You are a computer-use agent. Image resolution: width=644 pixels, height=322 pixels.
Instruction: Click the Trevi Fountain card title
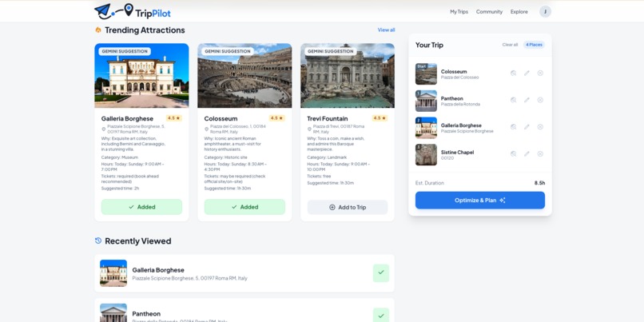328,119
